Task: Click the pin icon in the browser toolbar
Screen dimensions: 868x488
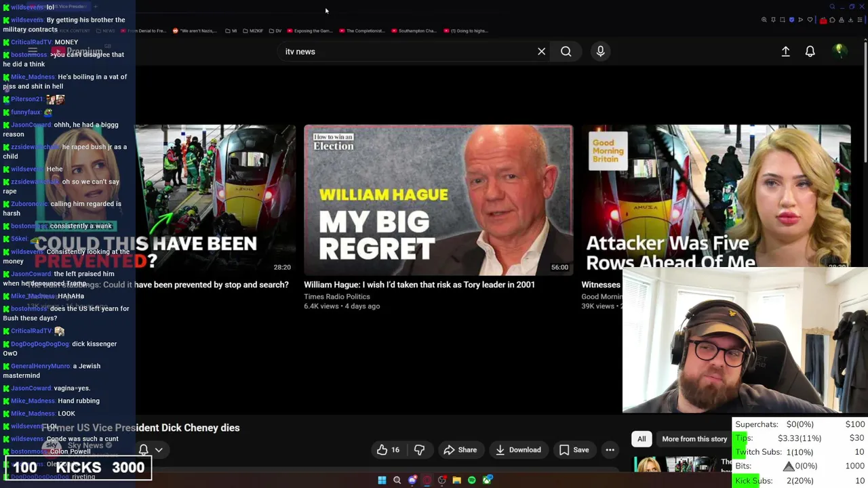Action: pos(773,20)
